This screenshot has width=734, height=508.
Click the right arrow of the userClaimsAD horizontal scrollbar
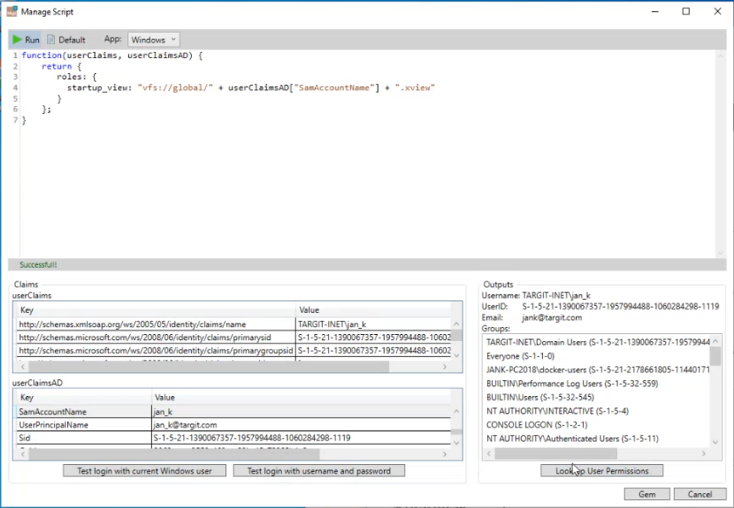(445, 454)
